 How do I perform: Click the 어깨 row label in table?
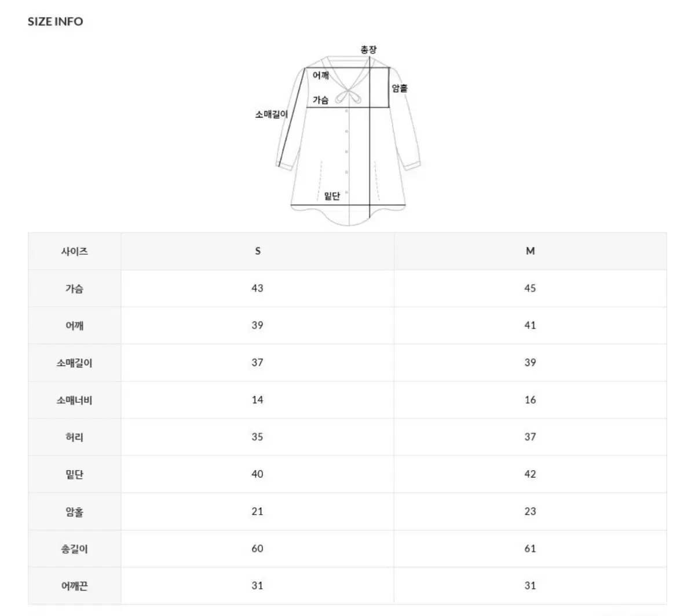[x=75, y=325]
